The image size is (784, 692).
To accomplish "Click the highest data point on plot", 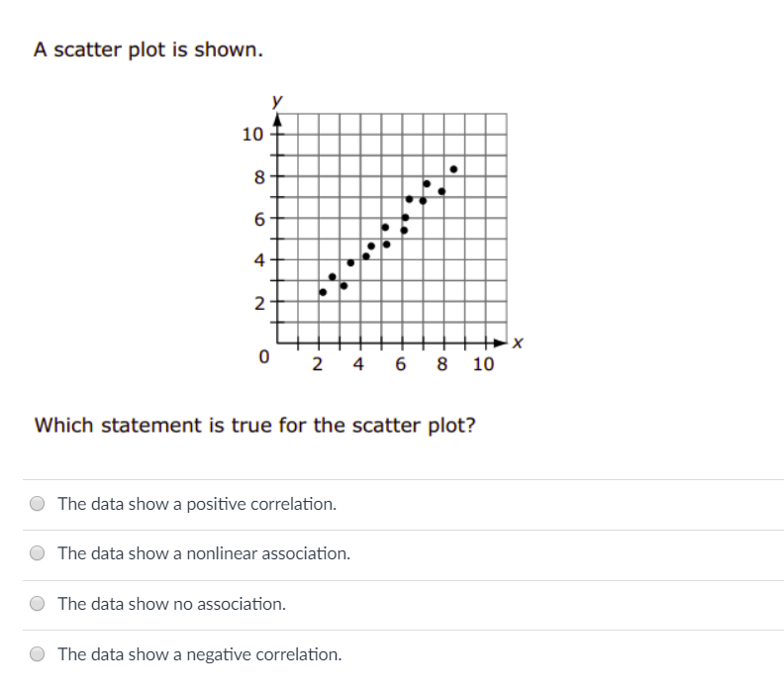I will 453,169.
